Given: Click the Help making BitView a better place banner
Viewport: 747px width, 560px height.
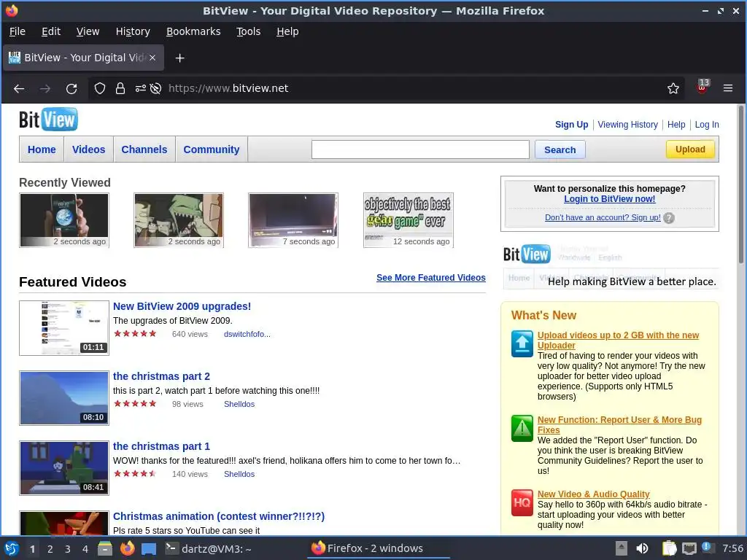Looking at the screenshot, I should [x=611, y=267].
